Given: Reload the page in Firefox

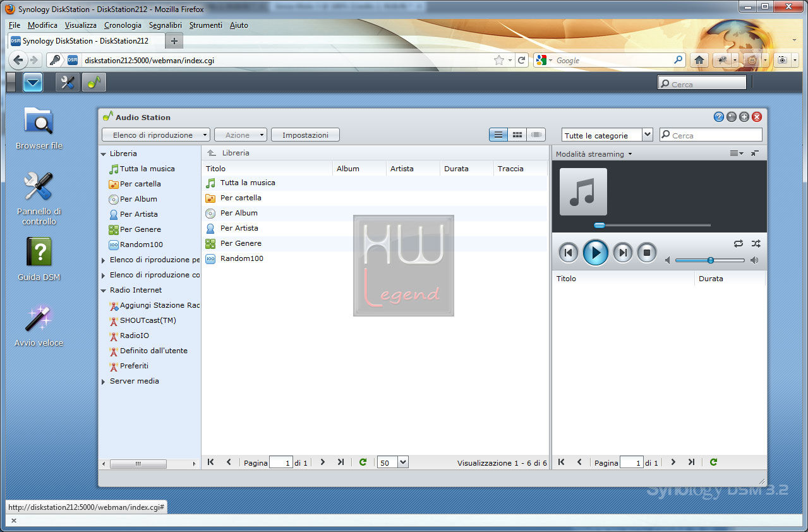Looking at the screenshot, I should coord(522,60).
